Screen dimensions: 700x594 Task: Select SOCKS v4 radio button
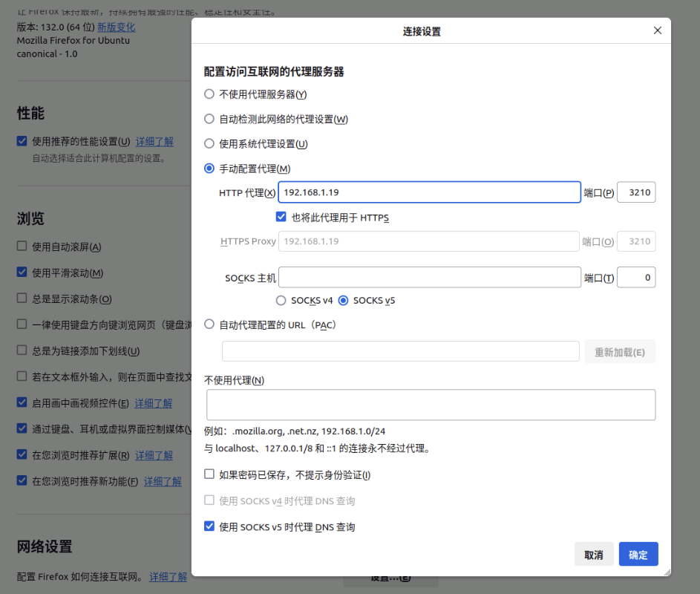pos(281,301)
